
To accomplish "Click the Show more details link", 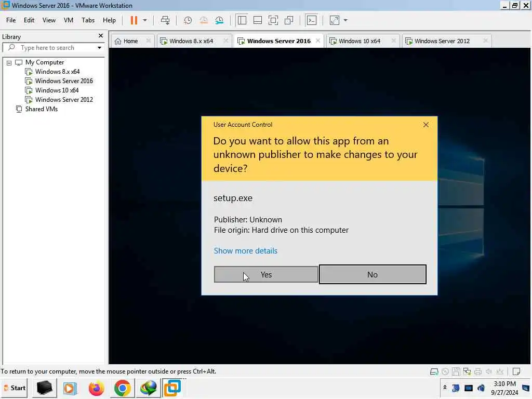I will coord(246,251).
